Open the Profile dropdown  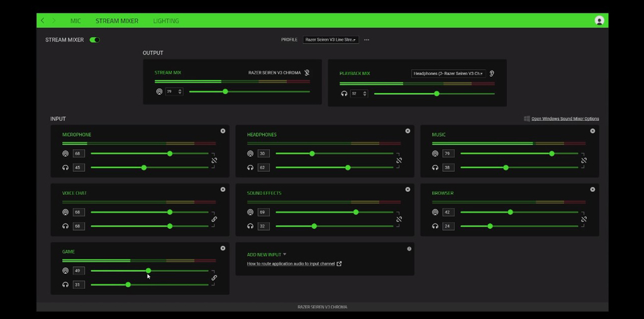click(x=331, y=40)
